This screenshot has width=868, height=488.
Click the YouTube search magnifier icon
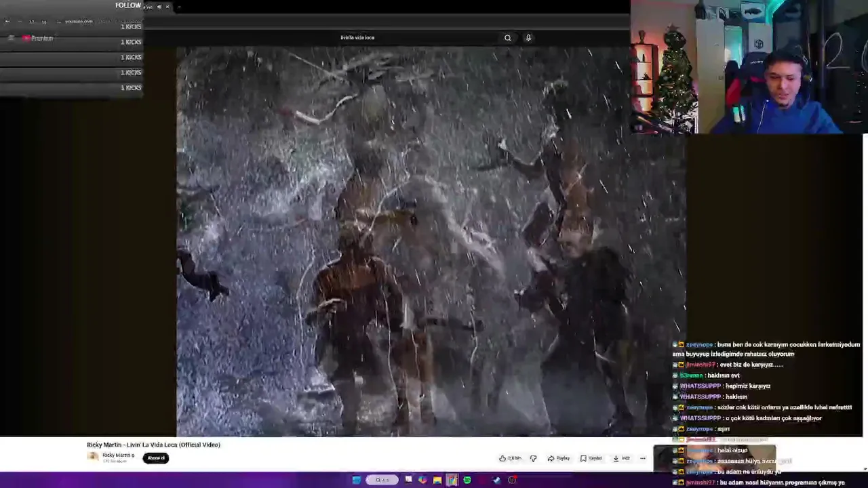pos(507,38)
